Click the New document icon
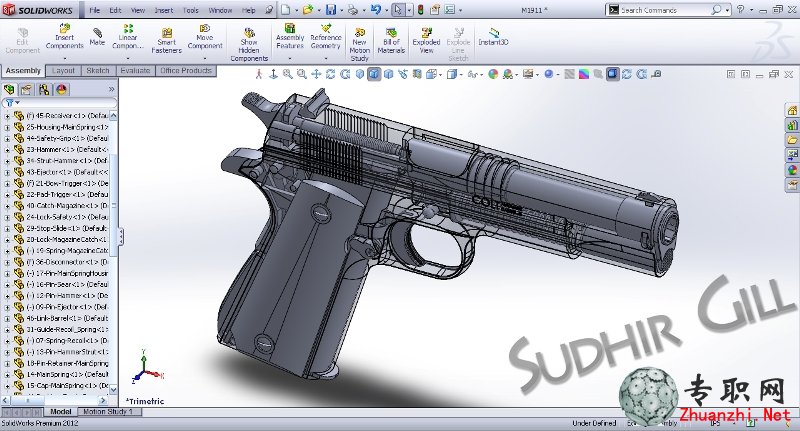The height and width of the screenshot is (431, 800). tap(286, 10)
